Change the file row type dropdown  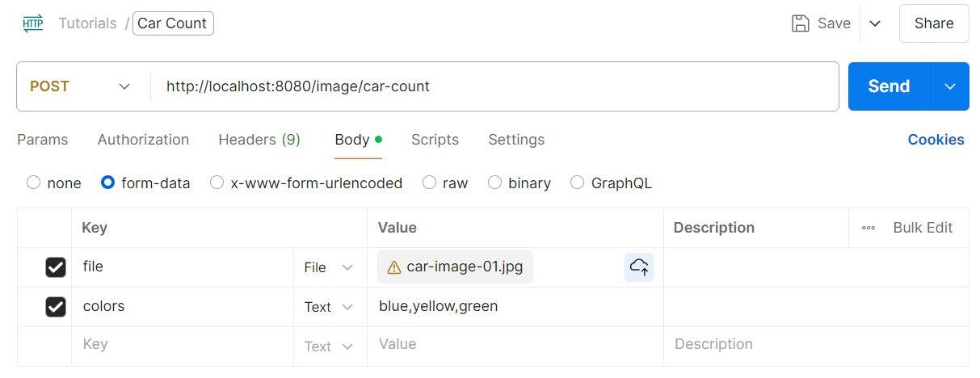tap(329, 267)
